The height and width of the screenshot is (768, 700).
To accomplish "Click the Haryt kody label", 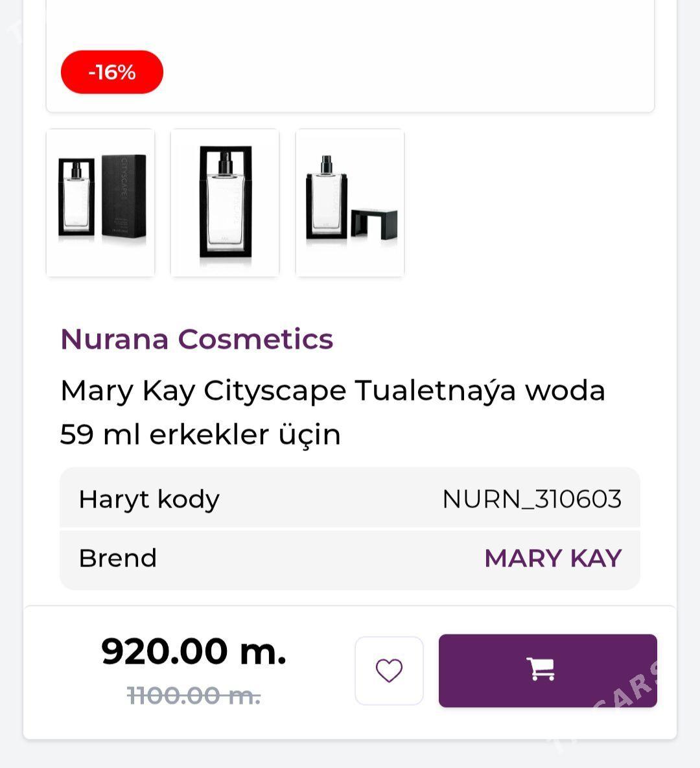I will 149,499.
